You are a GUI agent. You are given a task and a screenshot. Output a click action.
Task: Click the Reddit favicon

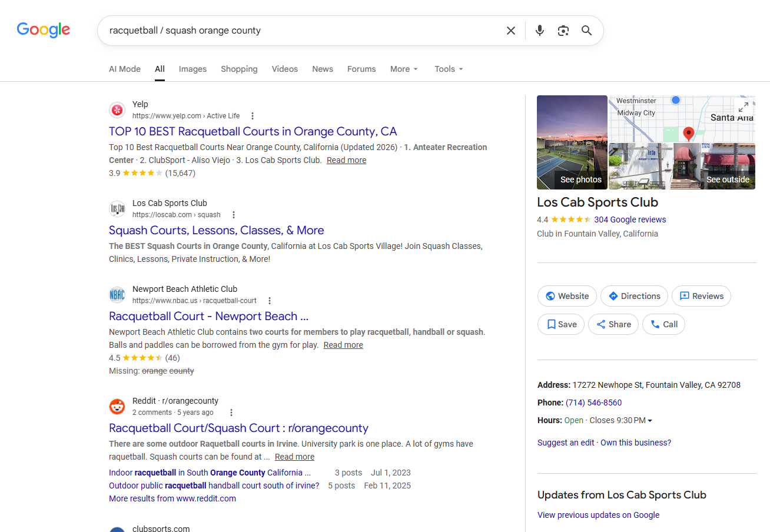pyautogui.click(x=117, y=407)
